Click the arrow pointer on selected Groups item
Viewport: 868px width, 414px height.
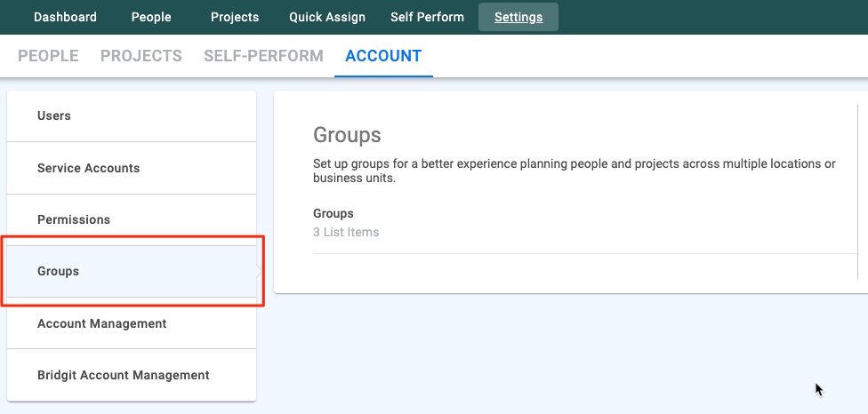click(260, 271)
